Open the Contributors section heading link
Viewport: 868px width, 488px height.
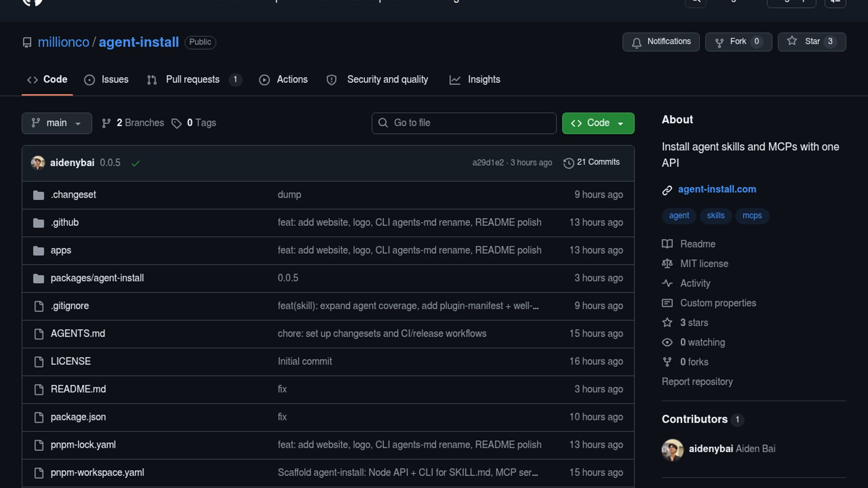(x=703, y=419)
